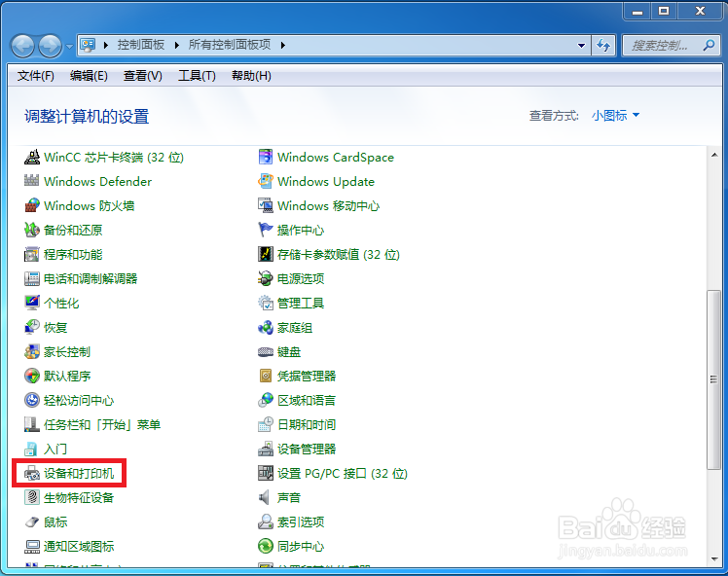Open recent pages dropdown beside forward button
The height and width of the screenshot is (576, 728).
[69, 46]
